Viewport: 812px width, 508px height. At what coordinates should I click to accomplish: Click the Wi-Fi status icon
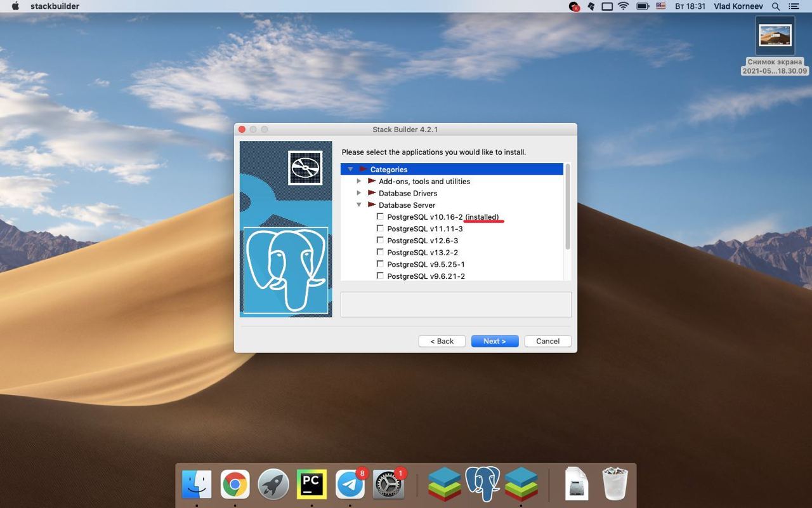click(x=624, y=6)
